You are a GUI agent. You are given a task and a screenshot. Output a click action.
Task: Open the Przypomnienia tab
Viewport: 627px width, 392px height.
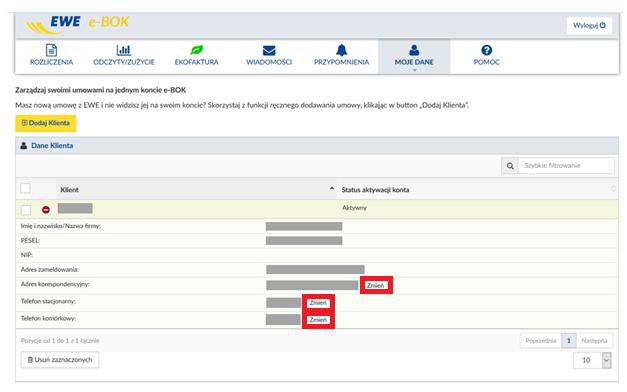pos(341,56)
